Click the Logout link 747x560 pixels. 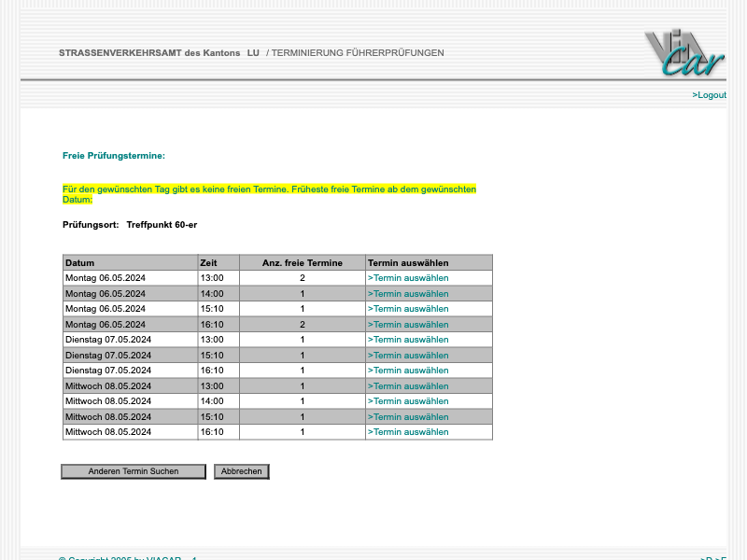click(709, 95)
